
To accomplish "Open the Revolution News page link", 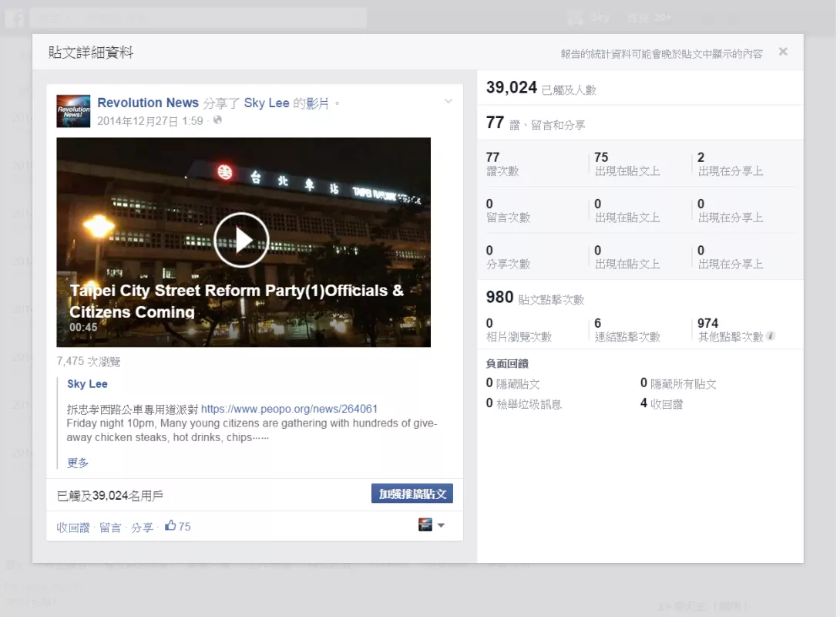I will click(x=148, y=103).
